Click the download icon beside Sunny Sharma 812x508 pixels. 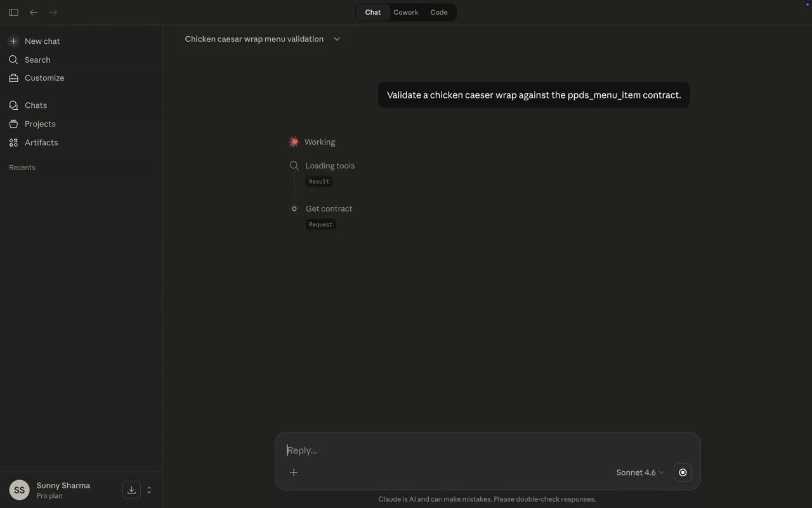tap(131, 490)
